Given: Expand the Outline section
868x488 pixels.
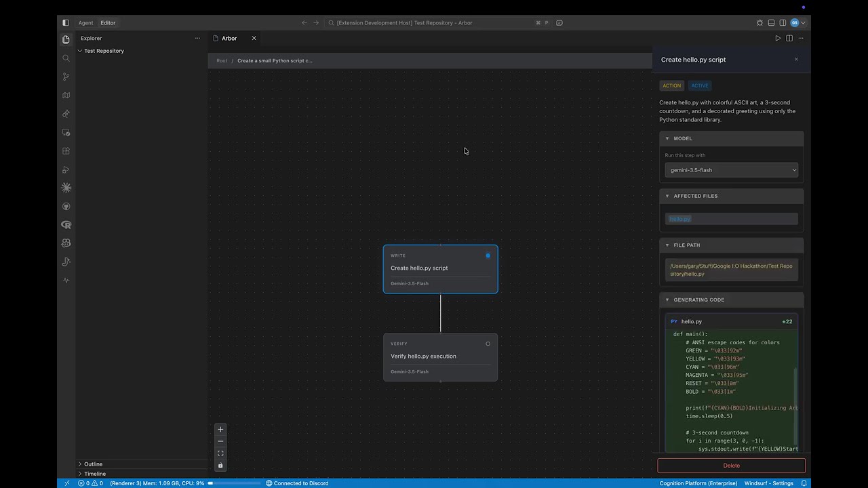Looking at the screenshot, I should pos(93,464).
